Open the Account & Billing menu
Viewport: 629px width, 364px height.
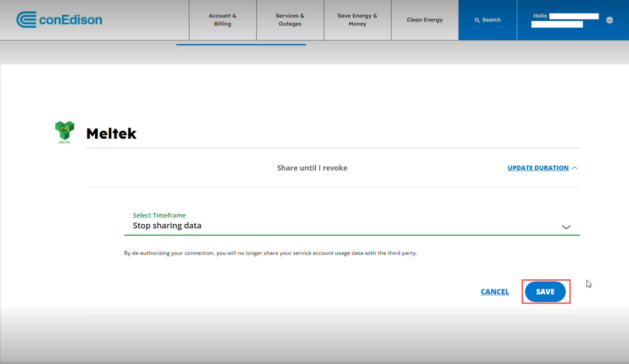tap(223, 20)
